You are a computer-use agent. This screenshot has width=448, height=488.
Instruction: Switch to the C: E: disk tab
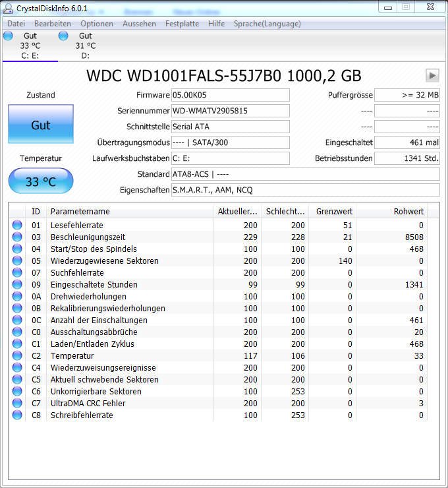pyautogui.click(x=30, y=46)
